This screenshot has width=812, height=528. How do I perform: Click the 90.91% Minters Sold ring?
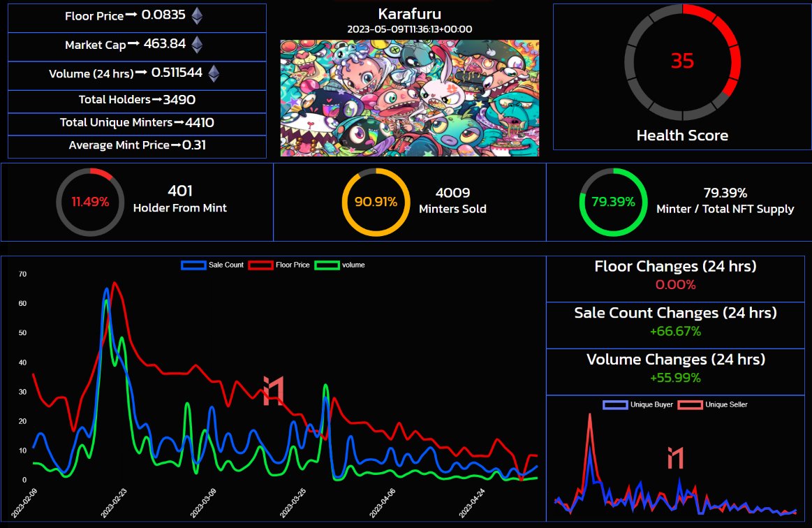[376, 202]
